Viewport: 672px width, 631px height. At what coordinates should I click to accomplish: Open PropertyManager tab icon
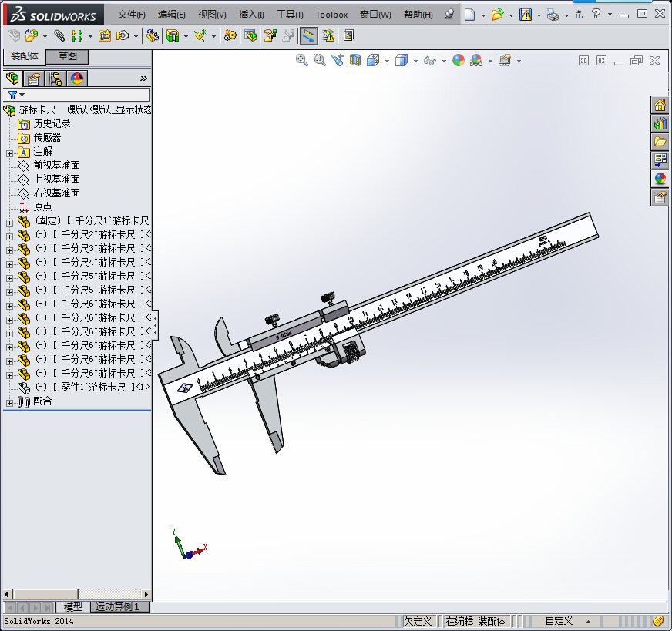coord(34,79)
